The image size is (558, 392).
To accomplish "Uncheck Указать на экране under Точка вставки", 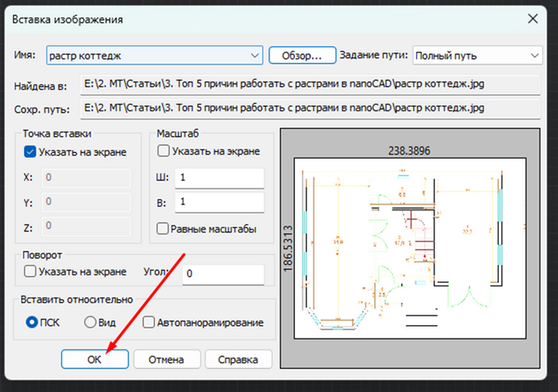I will [30, 151].
